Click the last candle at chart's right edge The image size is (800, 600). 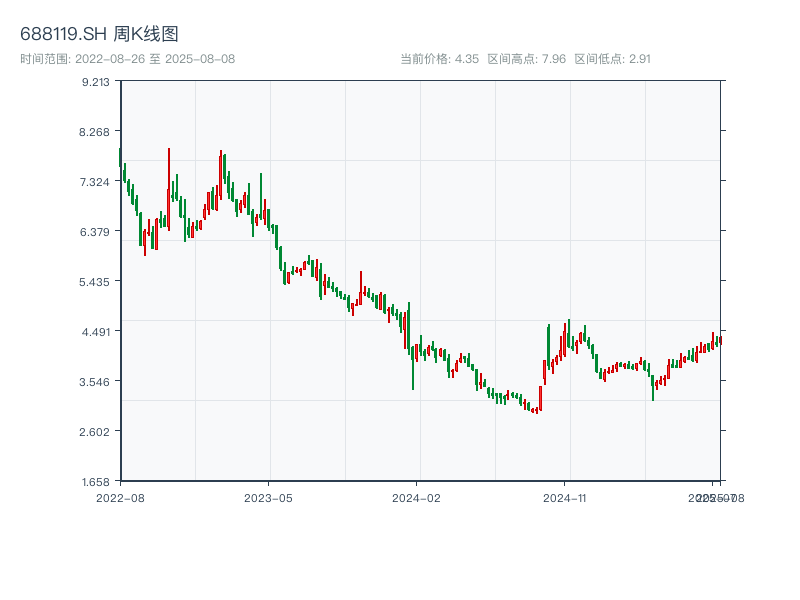720,341
